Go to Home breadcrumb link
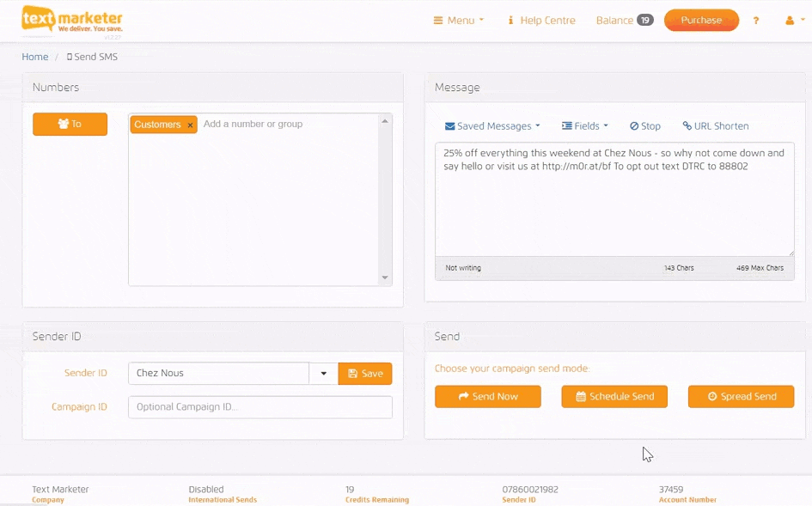Viewport: 812px width, 506px height. point(35,57)
